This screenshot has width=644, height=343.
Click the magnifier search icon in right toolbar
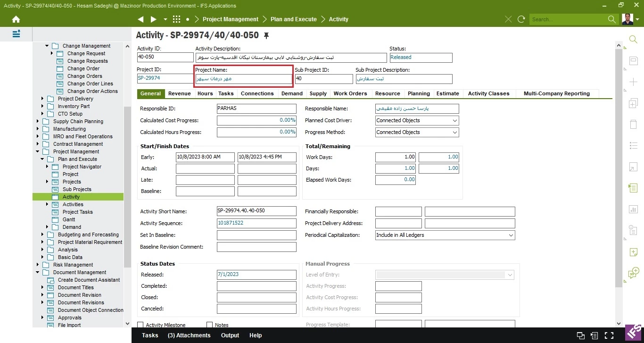tap(633, 39)
